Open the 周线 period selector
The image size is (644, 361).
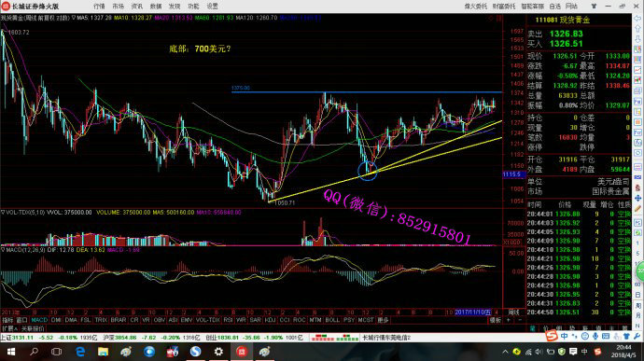514,312
